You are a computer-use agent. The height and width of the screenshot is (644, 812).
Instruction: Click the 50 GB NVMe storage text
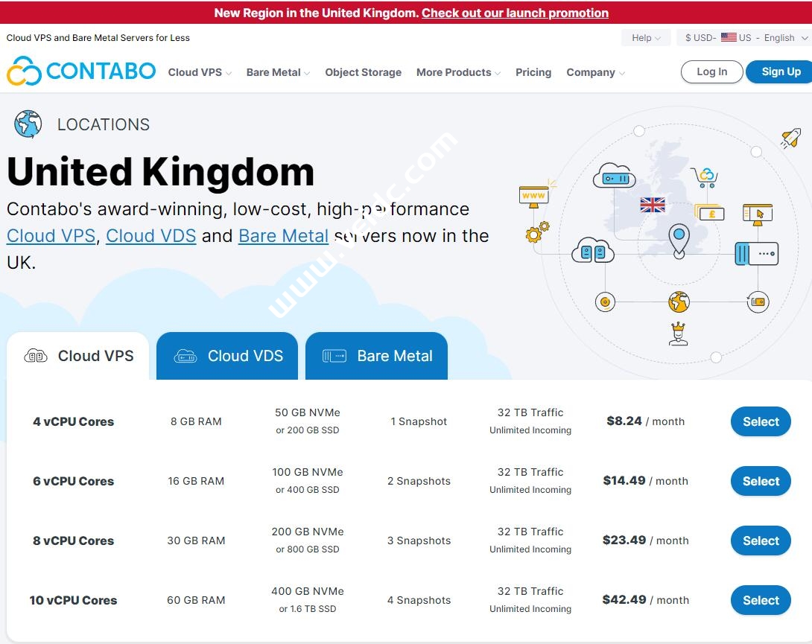307,412
